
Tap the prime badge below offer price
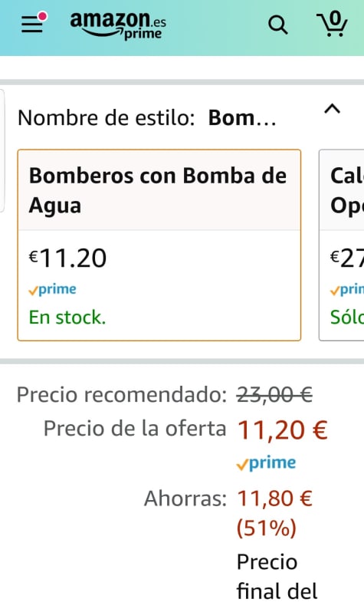click(x=267, y=463)
